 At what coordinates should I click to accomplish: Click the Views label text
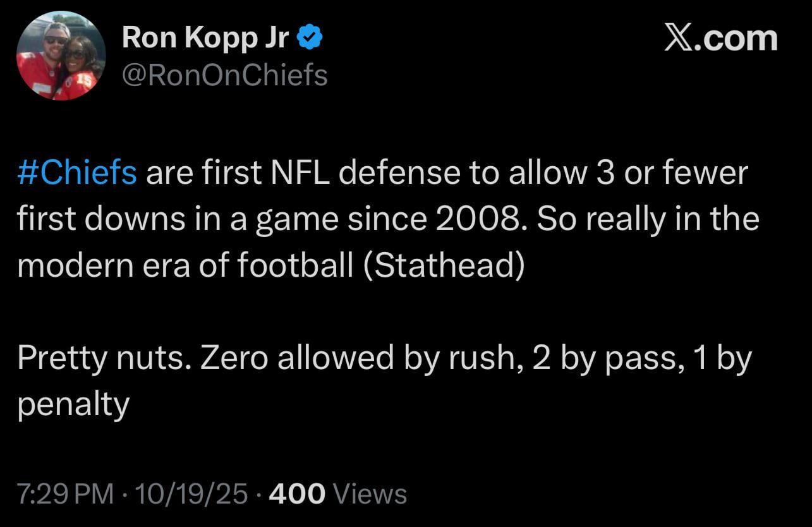371,494
